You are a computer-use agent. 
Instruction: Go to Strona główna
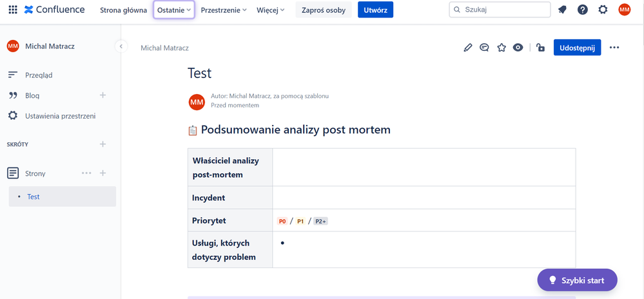point(123,10)
